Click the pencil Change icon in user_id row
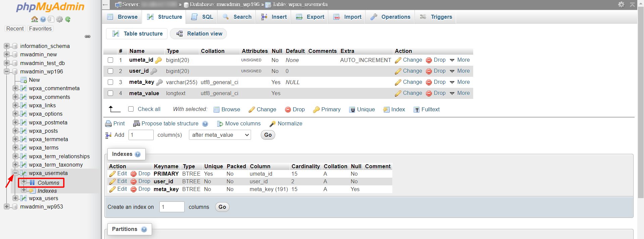The width and height of the screenshot is (644, 239). coord(398,71)
